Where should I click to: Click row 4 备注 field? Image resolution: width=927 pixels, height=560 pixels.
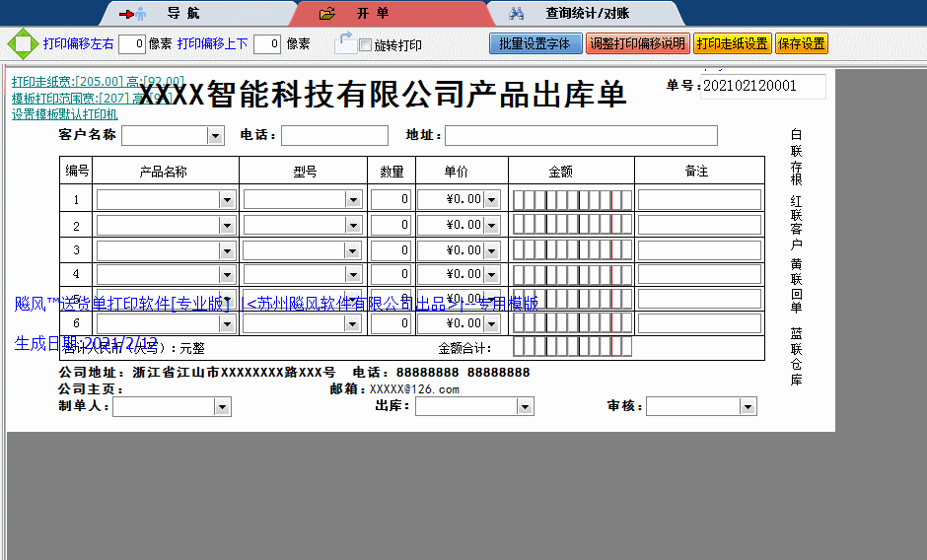pos(699,274)
